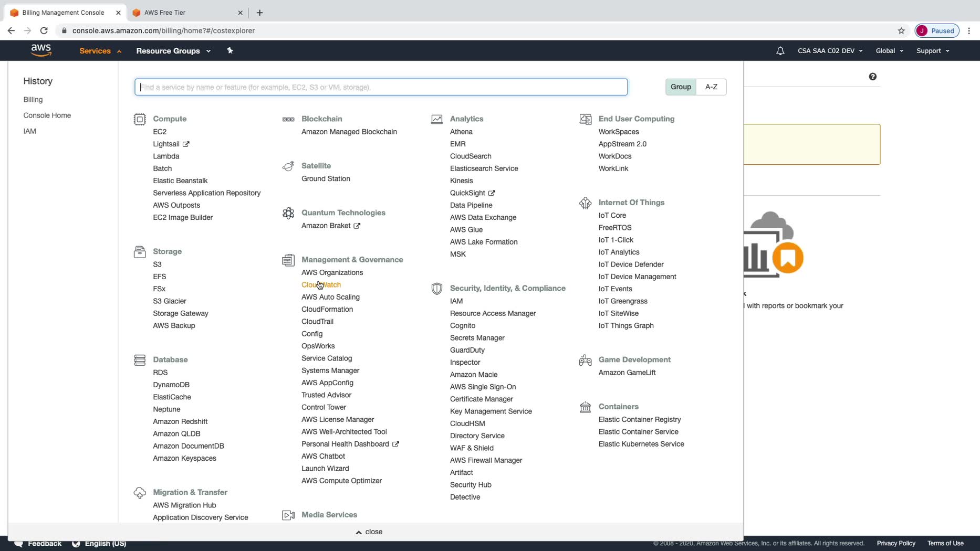The image size is (980, 551).
Task: Click the Media Services category icon
Action: [288, 515]
